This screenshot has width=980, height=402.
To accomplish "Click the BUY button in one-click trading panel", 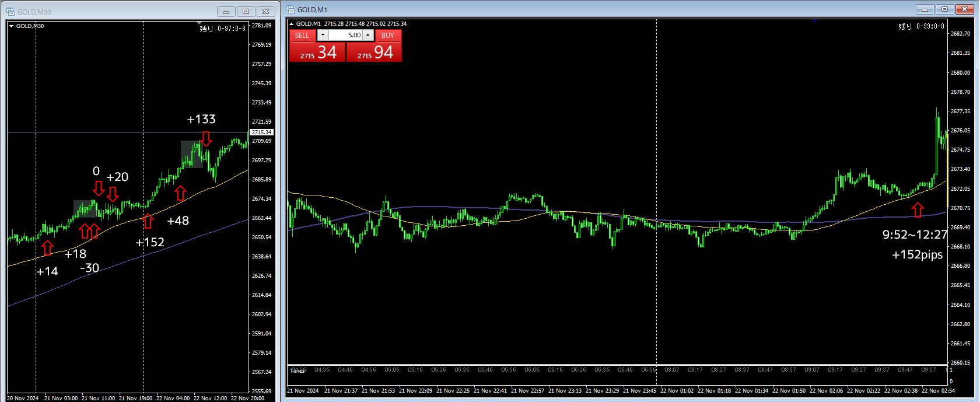I will pyautogui.click(x=388, y=35).
